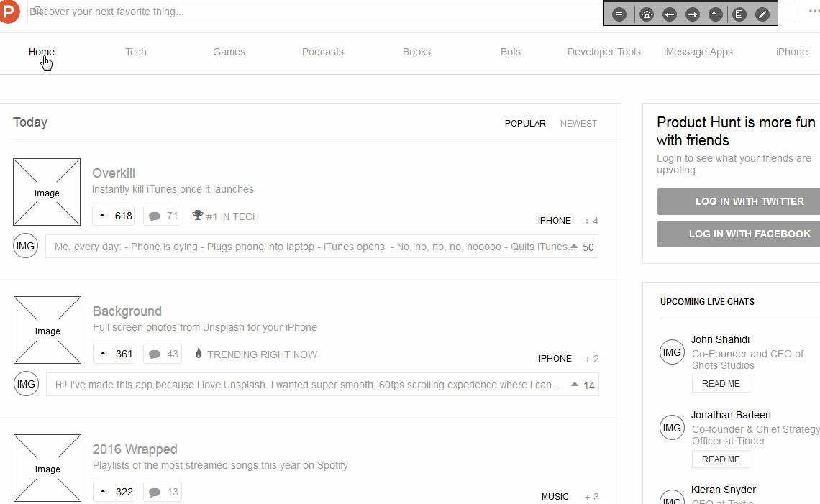The height and width of the screenshot is (504, 820).
Task: Open Overkill's 71 comments
Action: [162, 216]
